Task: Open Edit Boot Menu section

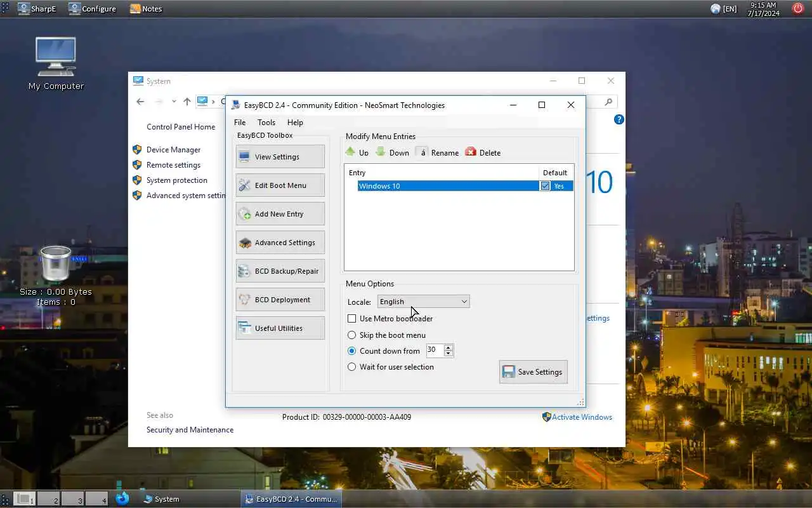Action: click(x=280, y=185)
